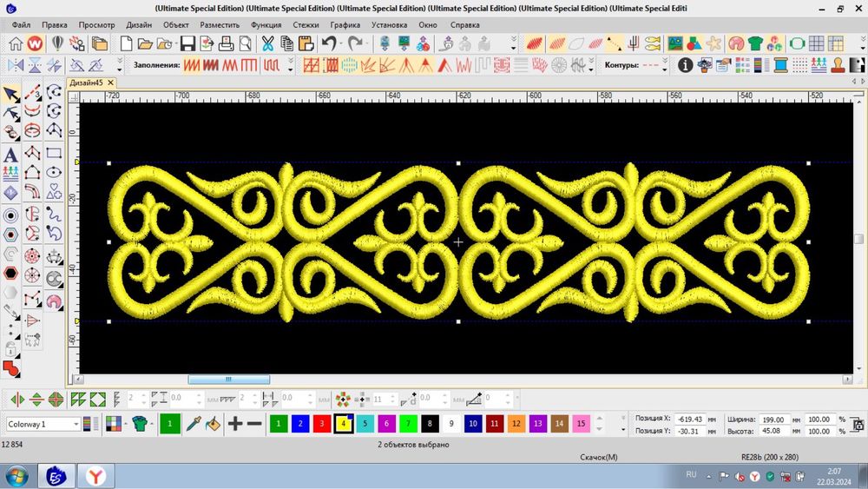This screenshot has height=489, width=868.
Task: Expand the Заполнения toolbar overflow arrow
Action: (289, 65)
